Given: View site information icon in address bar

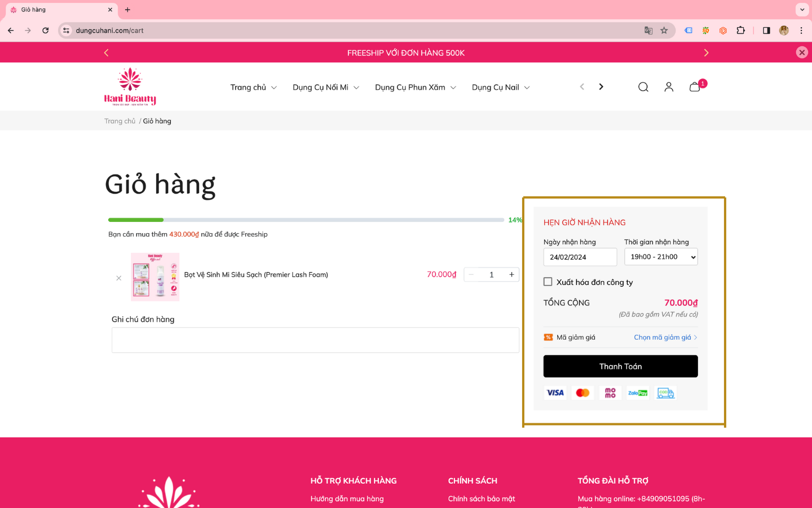Looking at the screenshot, I should point(67,30).
